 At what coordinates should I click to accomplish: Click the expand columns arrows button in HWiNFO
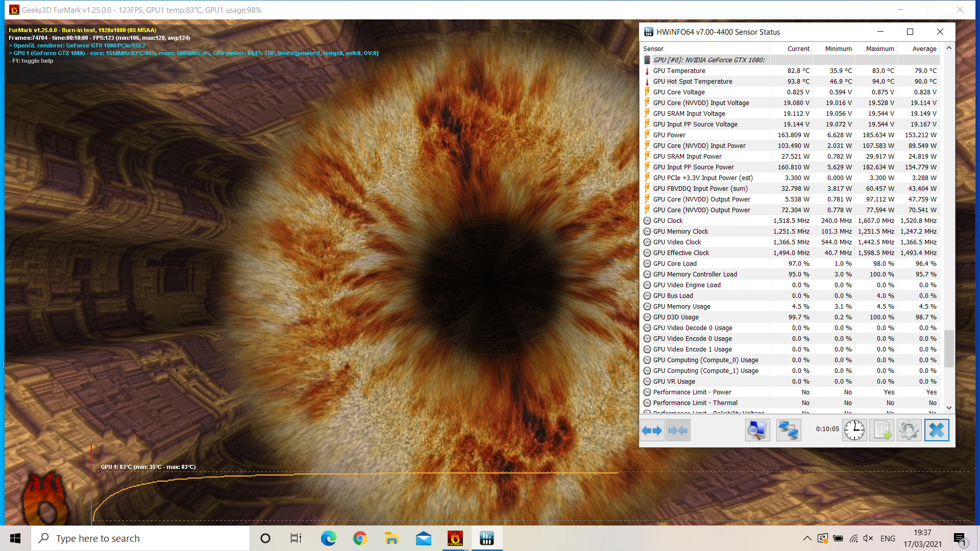[652, 431]
